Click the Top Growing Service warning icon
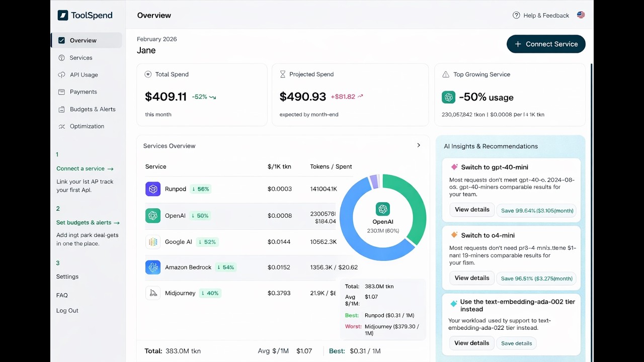The width and height of the screenshot is (644, 362). pyautogui.click(x=445, y=74)
